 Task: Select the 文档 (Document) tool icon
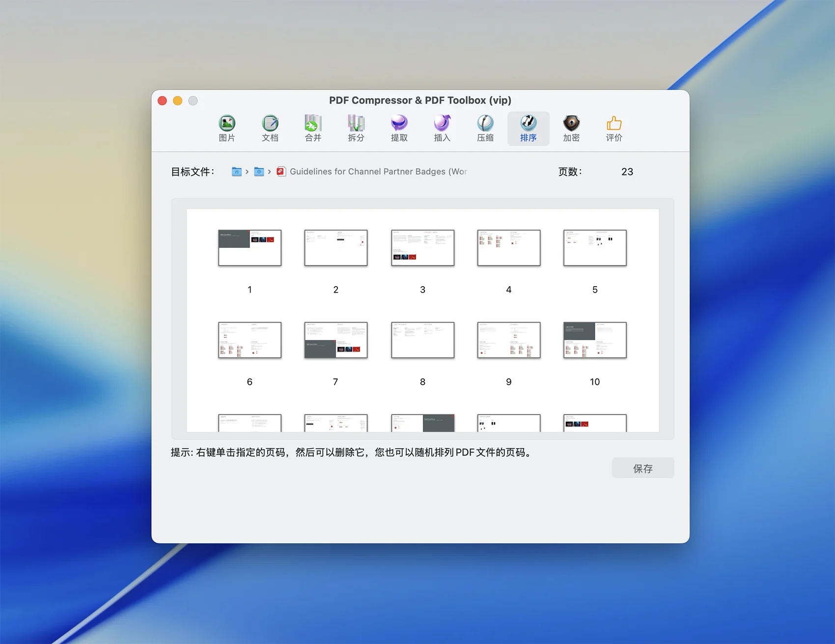point(270,128)
